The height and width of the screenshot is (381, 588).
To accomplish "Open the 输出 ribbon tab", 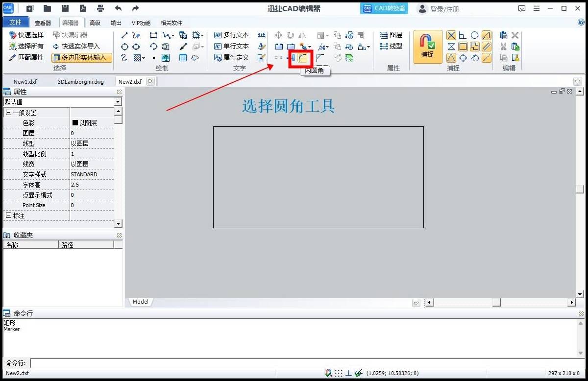I will pos(116,23).
